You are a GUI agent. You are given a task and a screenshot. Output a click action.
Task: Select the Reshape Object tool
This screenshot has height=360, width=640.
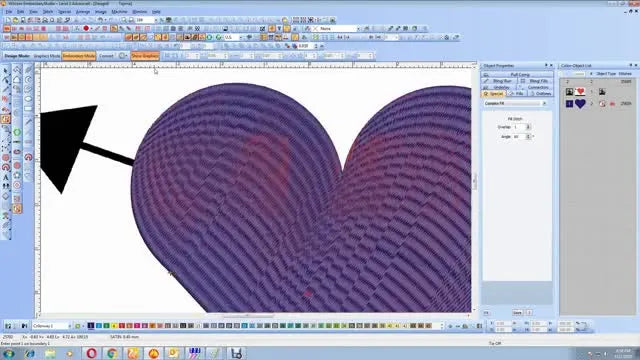click(x=6, y=80)
